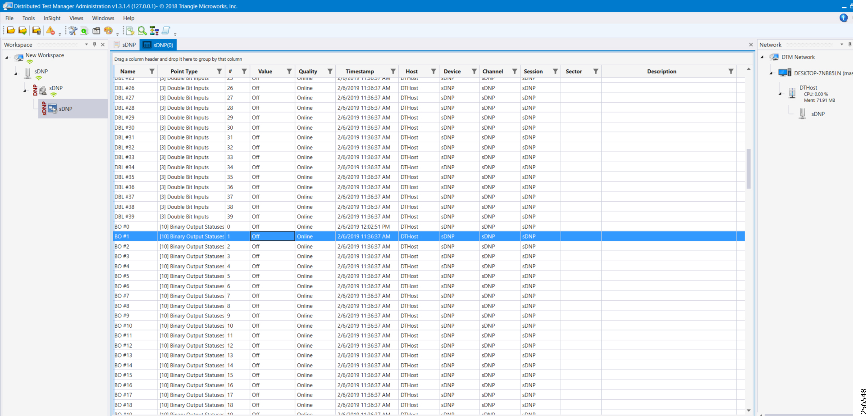Image resolution: width=868 pixels, height=416 pixels.
Task: Filter the Point Type column
Action: pyautogui.click(x=219, y=71)
